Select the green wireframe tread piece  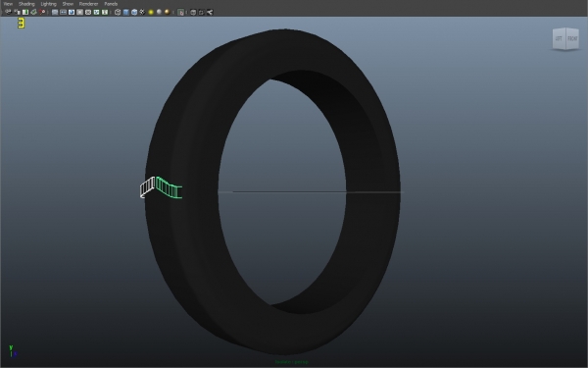tap(169, 187)
